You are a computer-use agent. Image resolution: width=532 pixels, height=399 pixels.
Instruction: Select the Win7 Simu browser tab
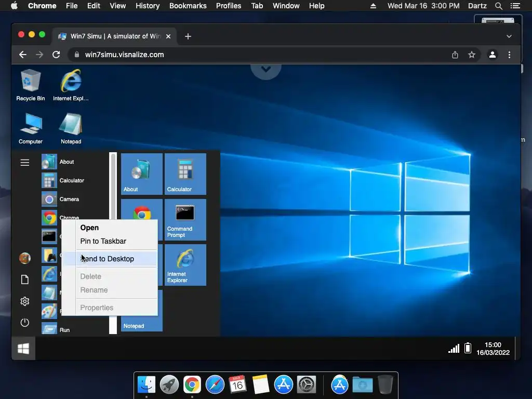[x=114, y=36]
